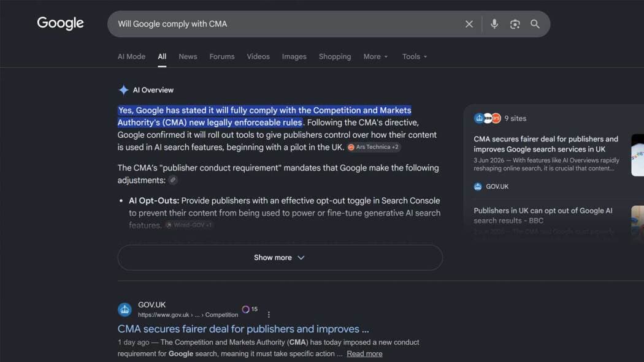Click the Read more link
The width and height of the screenshot is (644, 362).
[x=364, y=353]
